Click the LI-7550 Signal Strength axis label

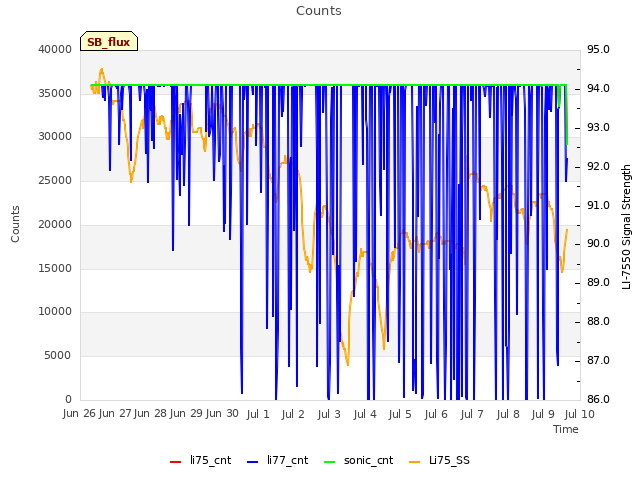tap(626, 227)
